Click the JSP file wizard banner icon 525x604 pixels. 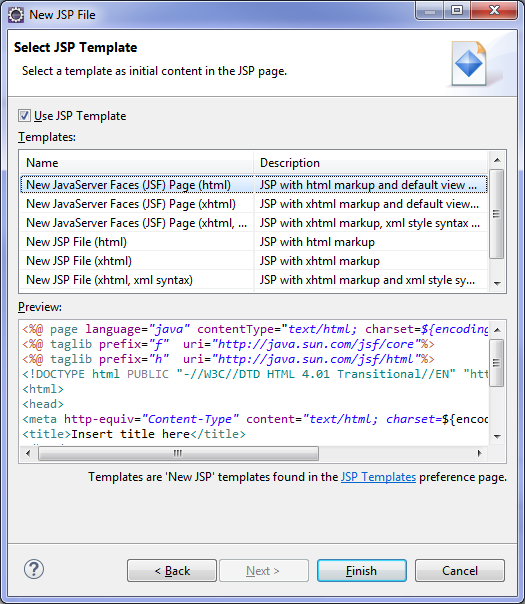point(469,63)
